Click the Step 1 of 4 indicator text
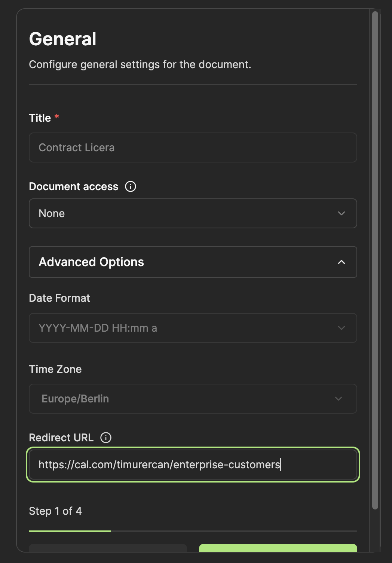Screen dimensions: 392x563 pyautogui.click(x=55, y=511)
